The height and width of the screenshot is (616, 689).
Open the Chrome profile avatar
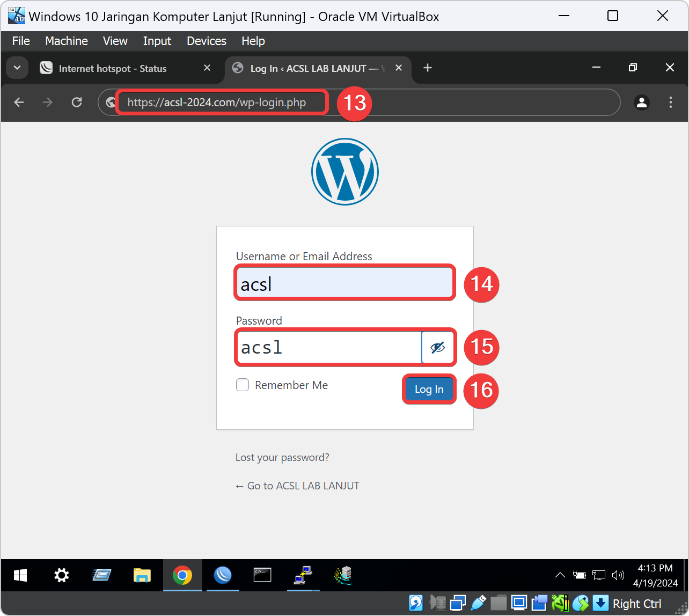[642, 102]
